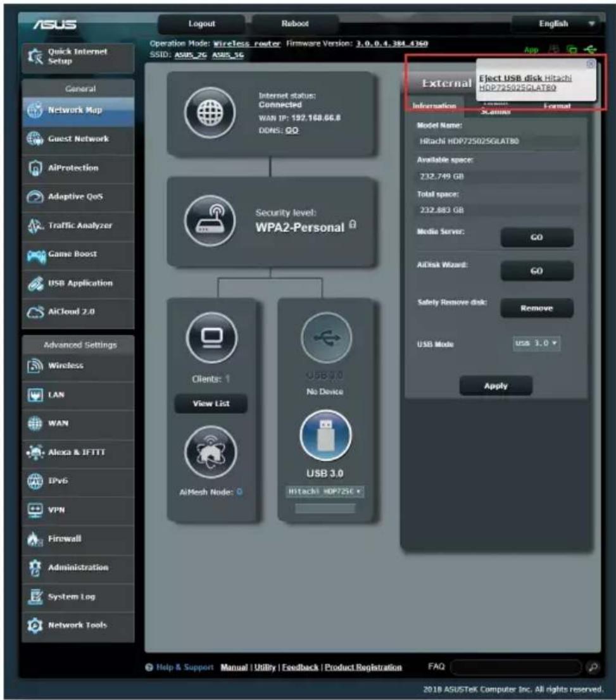Click the LAN icon in sidebar
This screenshot has width=616, height=700.
35,395
